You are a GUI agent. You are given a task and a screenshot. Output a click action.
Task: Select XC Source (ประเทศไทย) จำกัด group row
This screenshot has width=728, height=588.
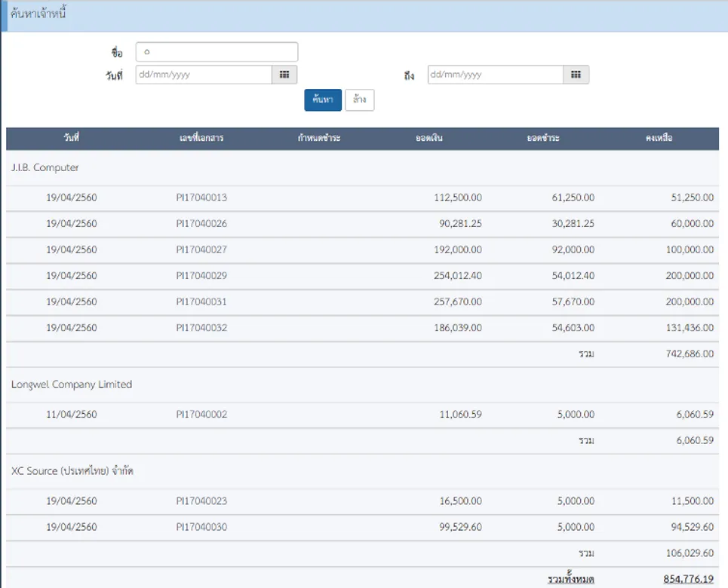72,471
